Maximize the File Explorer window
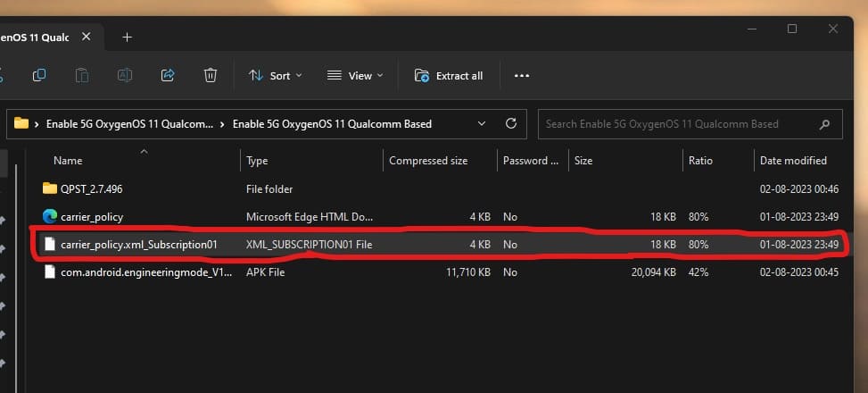 coord(792,29)
